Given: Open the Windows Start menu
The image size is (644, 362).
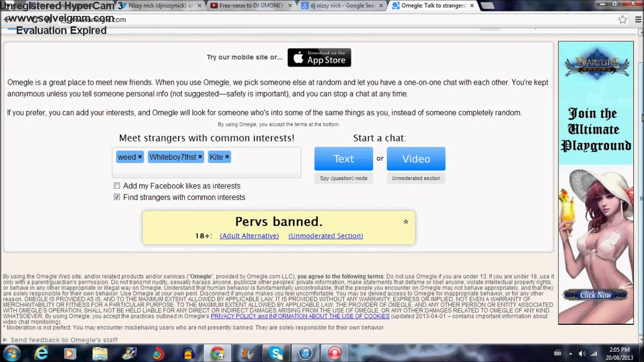Looking at the screenshot, I should [x=11, y=353].
